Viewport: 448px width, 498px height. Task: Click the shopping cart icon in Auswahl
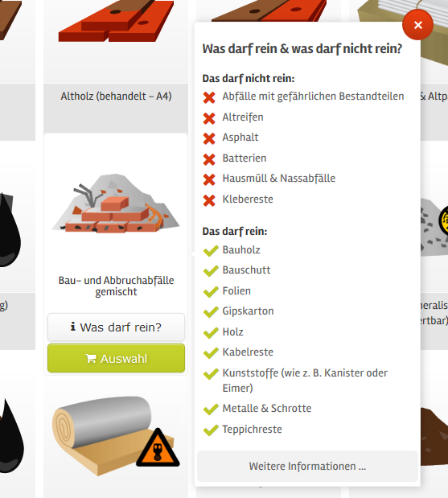coord(91,359)
